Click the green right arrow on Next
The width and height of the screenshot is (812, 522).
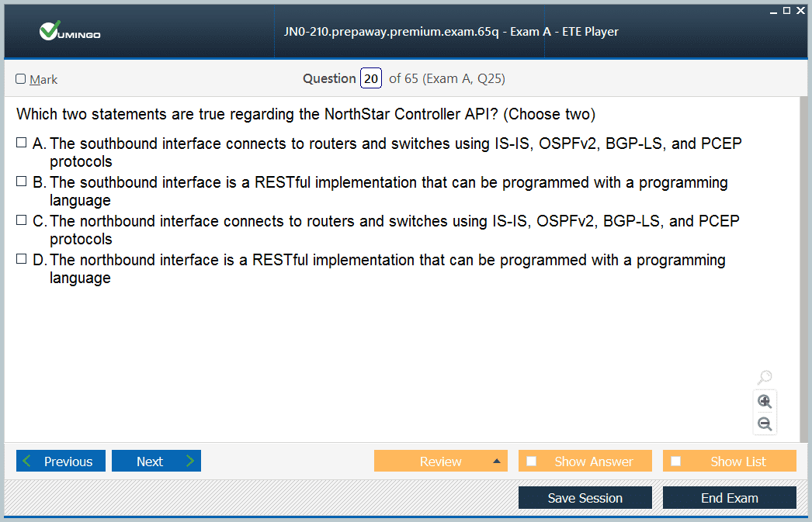pos(190,461)
